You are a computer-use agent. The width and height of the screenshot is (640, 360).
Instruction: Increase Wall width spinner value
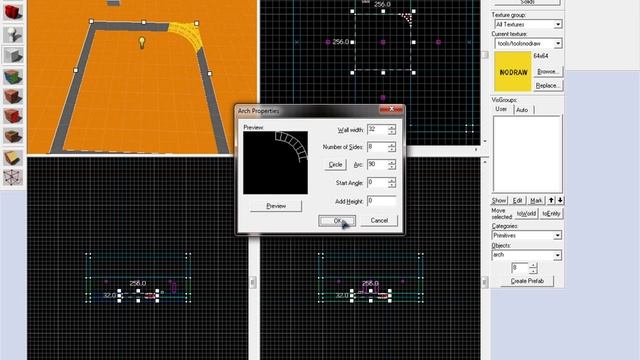click(x=392, y=128)
